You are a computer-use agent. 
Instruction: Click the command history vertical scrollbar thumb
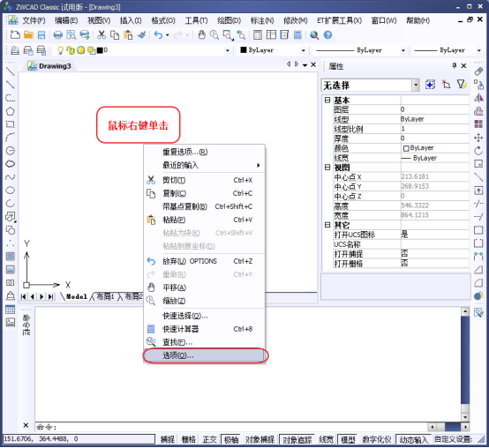coord(465,360)
